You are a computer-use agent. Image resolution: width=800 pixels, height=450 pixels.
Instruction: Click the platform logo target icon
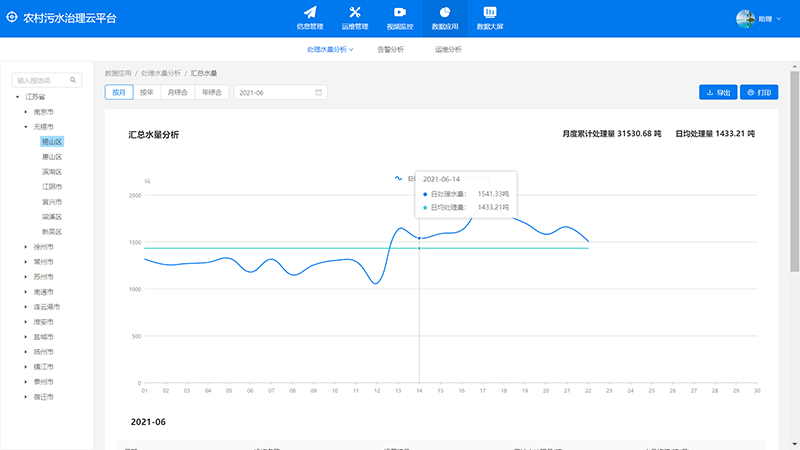pyautogui.click(x=12, y=18)
